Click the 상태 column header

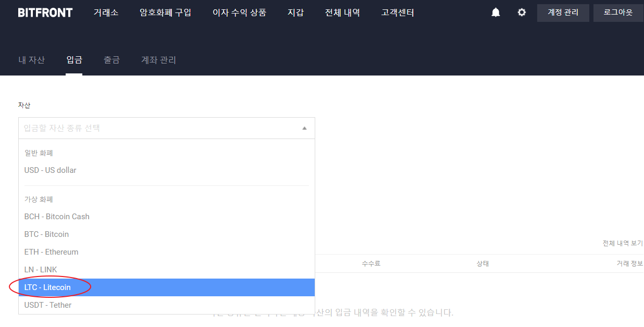click(x=482, y=263)
